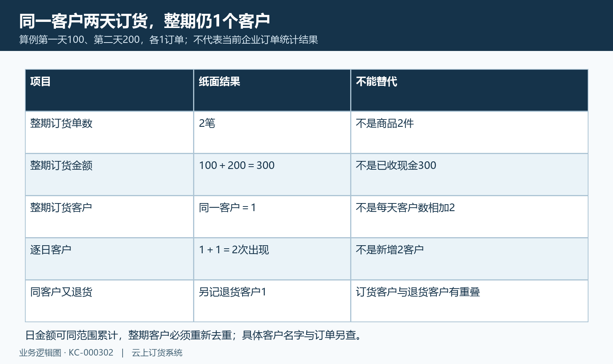Select the 整期订货单数 cell
Viewport: 613px width, 364px height.
tap(110, 133)
